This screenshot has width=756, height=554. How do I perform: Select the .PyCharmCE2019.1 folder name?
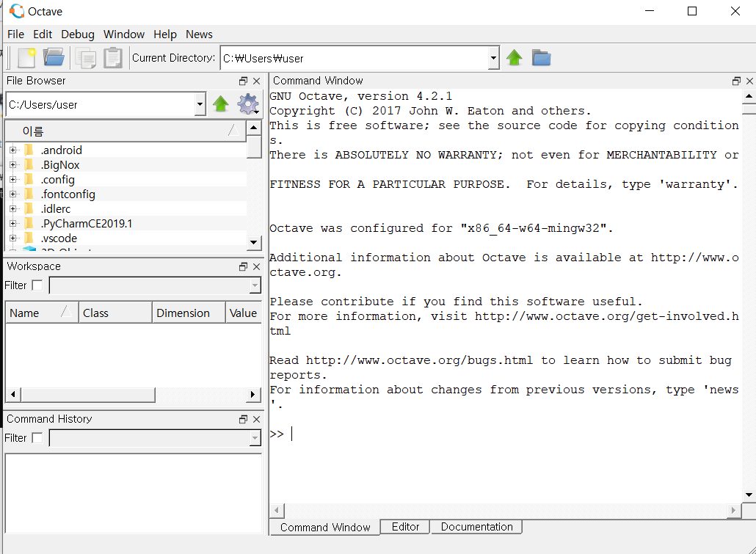click(x=87, y=224)
